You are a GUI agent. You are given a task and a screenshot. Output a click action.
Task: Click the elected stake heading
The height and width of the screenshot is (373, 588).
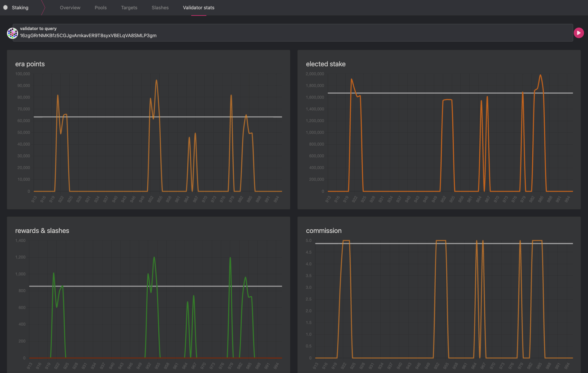point(326,64)
